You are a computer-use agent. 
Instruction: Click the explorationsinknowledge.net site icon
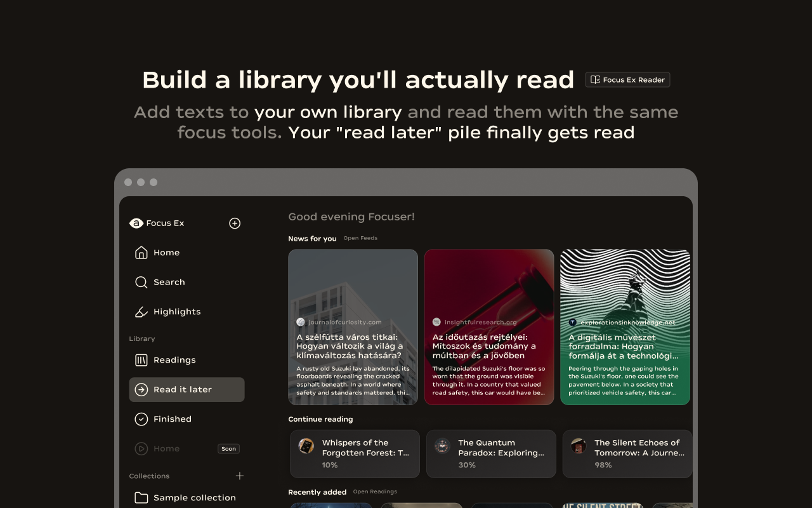pyautogui.click(x=573, y=322)
